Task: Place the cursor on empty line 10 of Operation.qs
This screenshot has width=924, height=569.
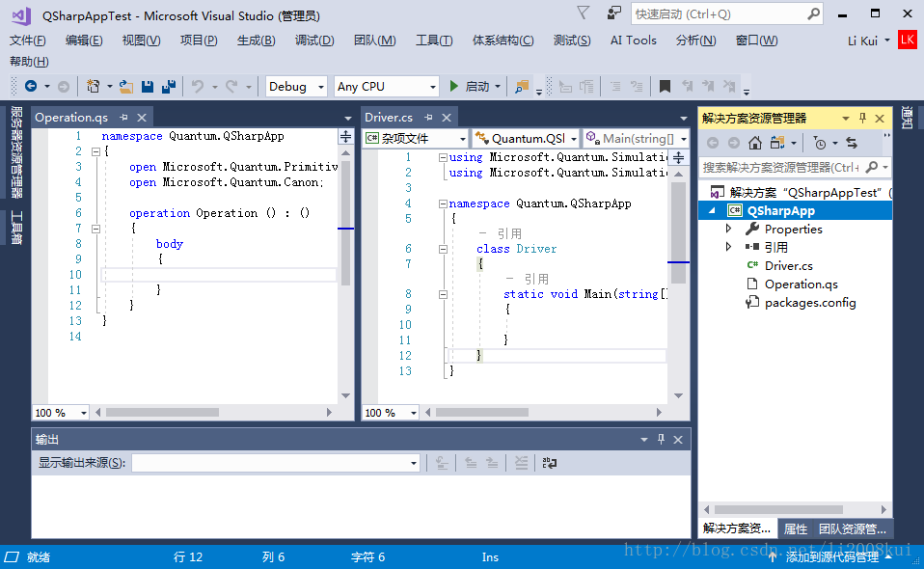Action: (x=219, y=275)
